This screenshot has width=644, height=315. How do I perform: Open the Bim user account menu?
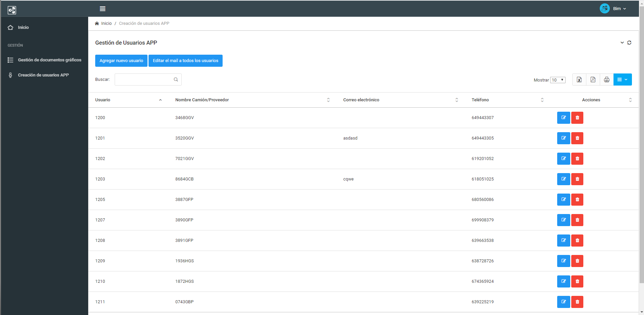click(x=613, y=9)
